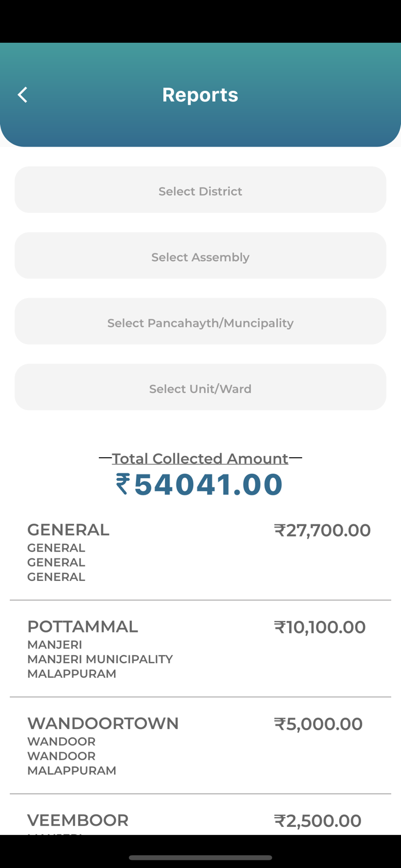Tap MANJERI MUNICIPALITY under POTTAMMAL

pos(100,659)
